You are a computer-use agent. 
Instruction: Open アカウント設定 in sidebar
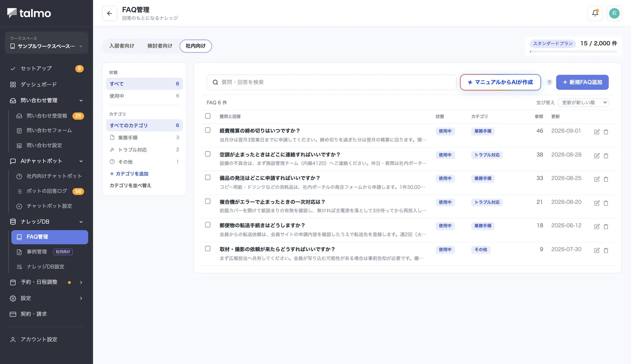pyautogui.click(x=47, y=339)
